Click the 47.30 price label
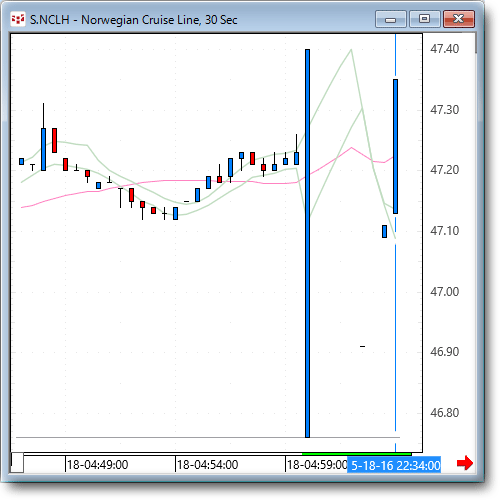Screen dimensions: 502x500 click(444, 110)
